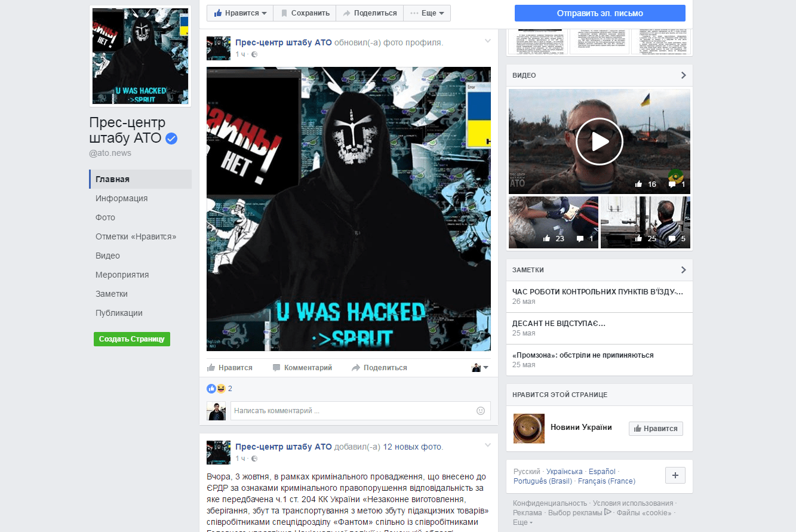Go to the Фото section
Image resolution: width=796 pixels, height=532 pixels.
click(105, 217)
